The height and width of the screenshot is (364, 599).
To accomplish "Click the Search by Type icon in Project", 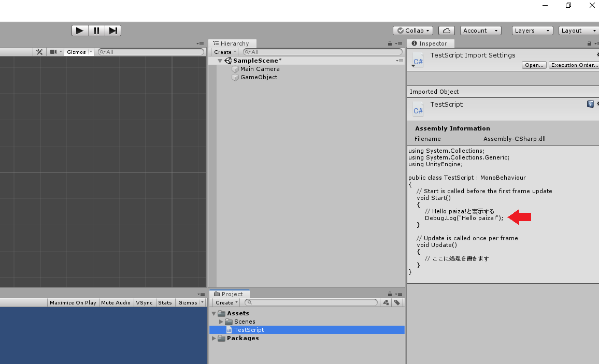I will click(386, 302).
